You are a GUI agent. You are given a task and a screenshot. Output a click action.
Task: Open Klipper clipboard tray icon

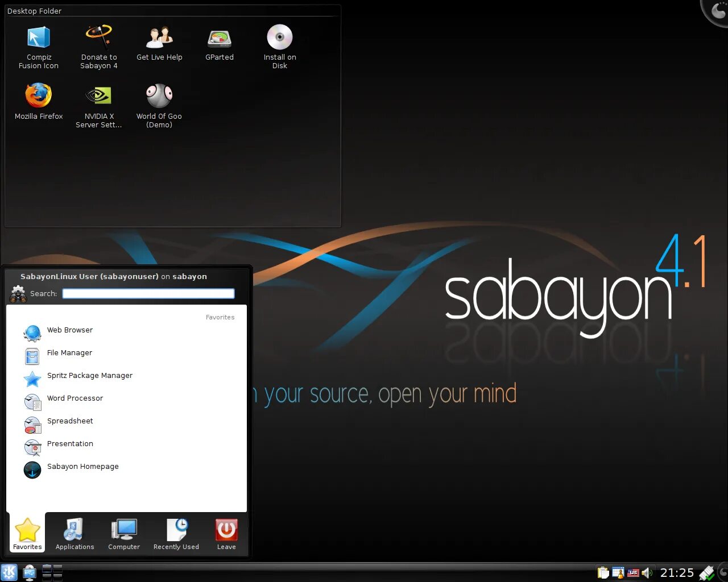pyautogui.click(x=603, y=573)
